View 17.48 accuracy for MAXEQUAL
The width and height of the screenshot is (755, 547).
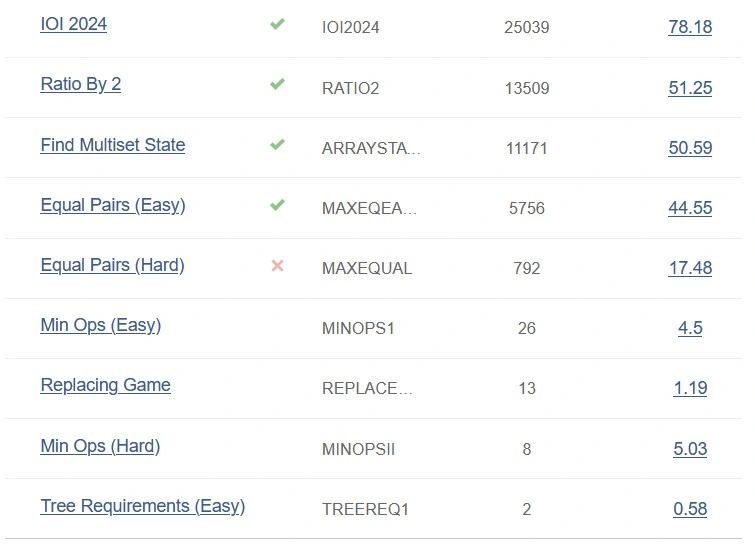(690, 268)
